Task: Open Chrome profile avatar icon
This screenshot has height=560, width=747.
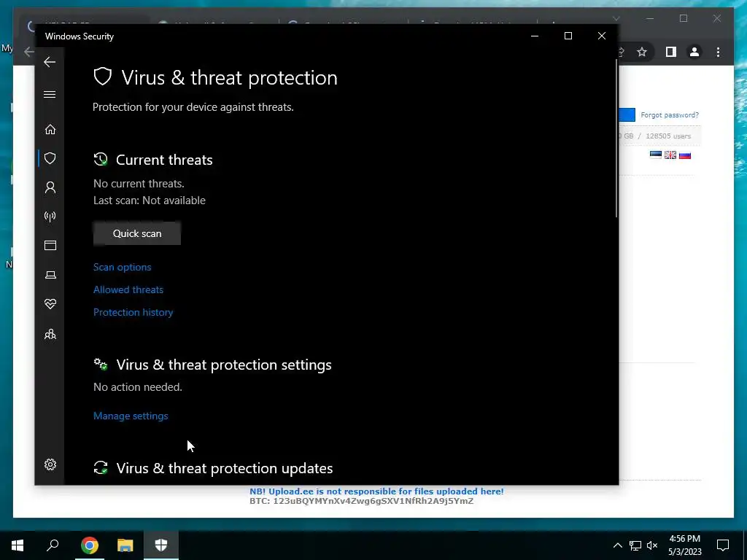Action: pos(694,52)
